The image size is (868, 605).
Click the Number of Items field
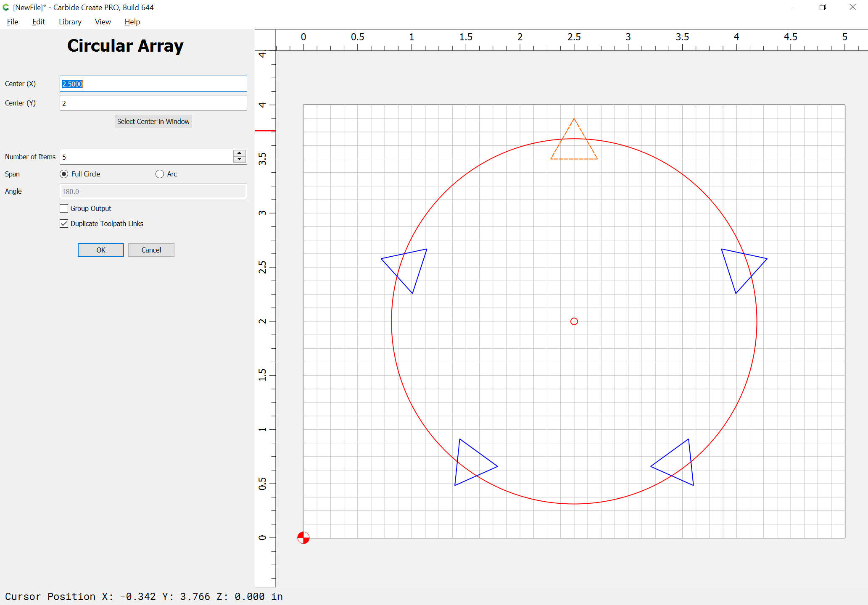pyautogui.click(x=146, y=157)
